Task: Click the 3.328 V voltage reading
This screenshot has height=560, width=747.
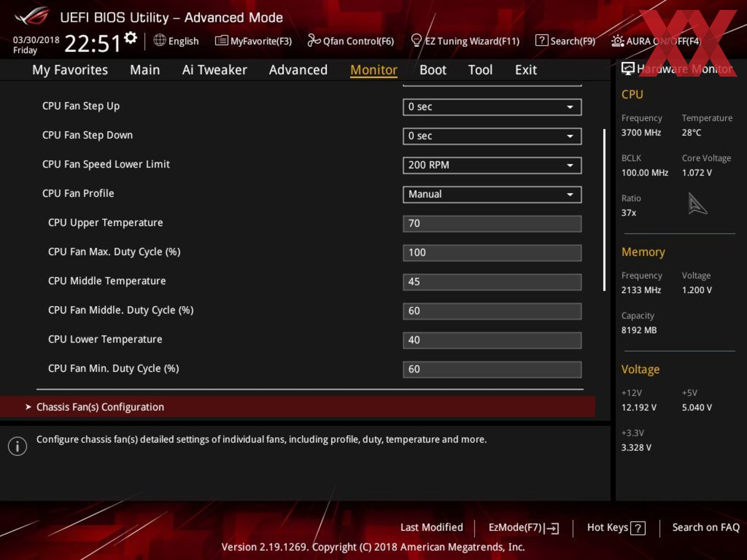Action: click(636, 447)
